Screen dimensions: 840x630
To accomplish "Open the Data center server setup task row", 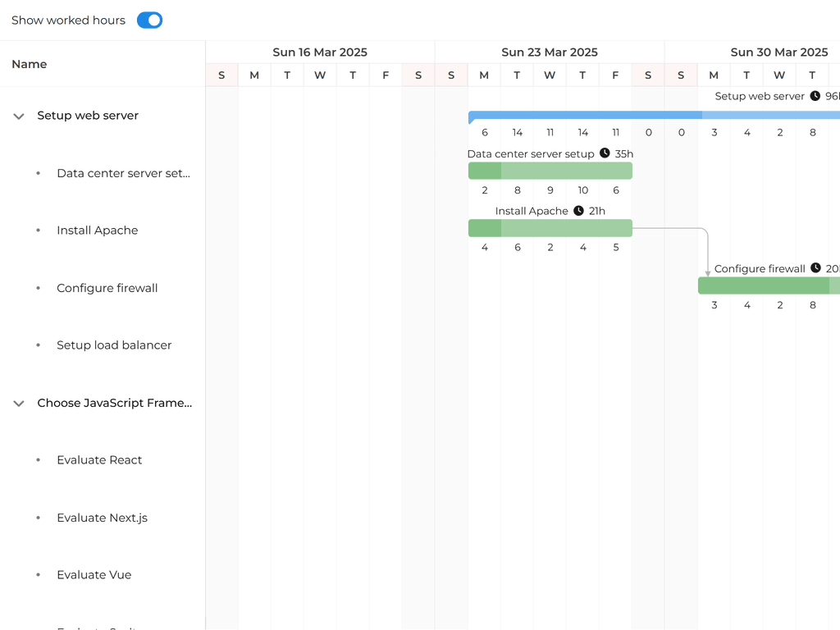I will pyautogui.click(x=123, y=173).
